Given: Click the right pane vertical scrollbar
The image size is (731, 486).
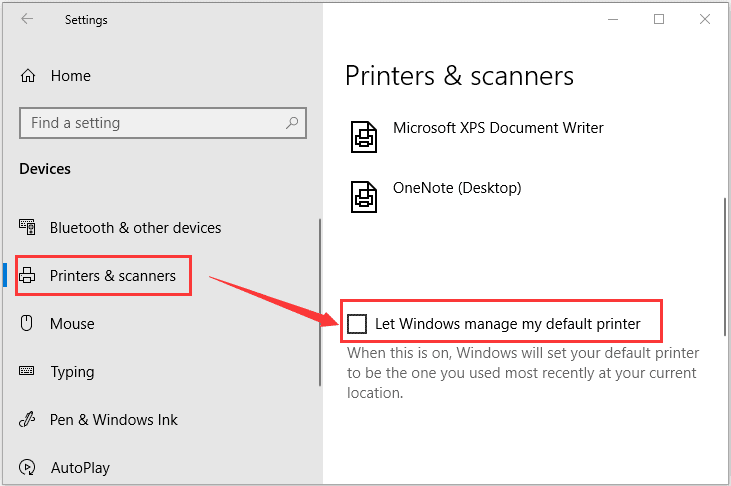Looking at the screenshot, I should click(x=725, y=266).
